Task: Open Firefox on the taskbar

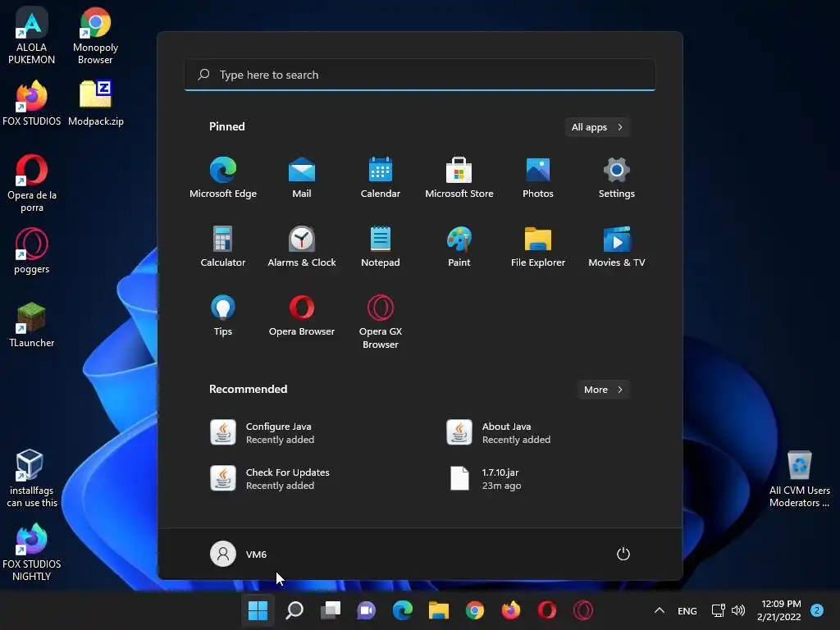Action: 511,610
